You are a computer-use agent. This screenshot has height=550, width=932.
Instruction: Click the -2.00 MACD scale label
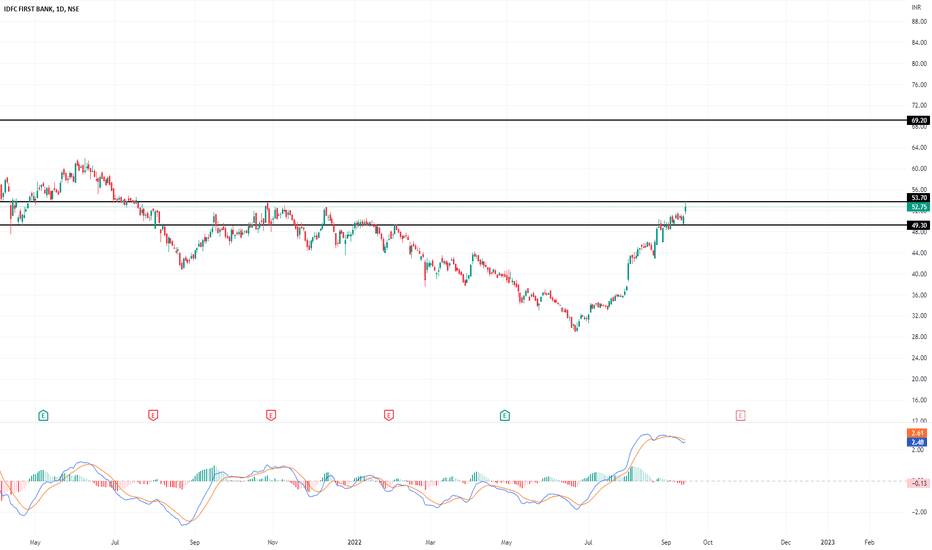(x=918, y=512)
